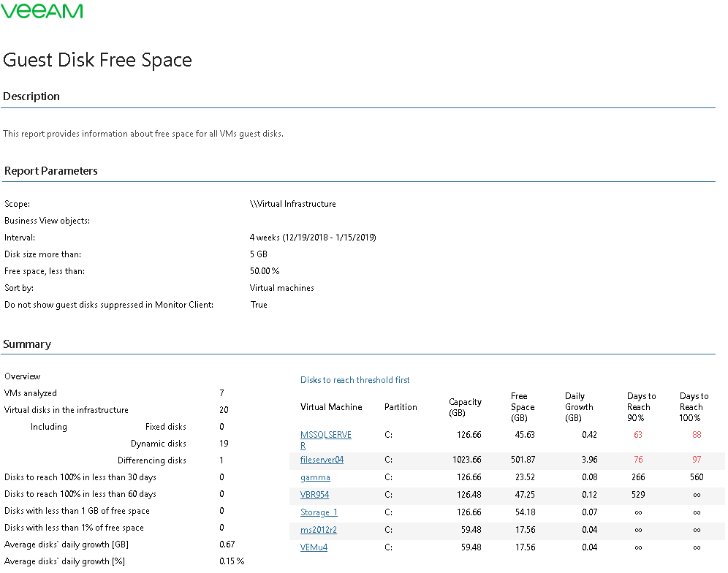The height and width of the screenshot is (573, 728).
Task: Select the fileserver04 capacity '1023.66'
Action: point(466,459)
